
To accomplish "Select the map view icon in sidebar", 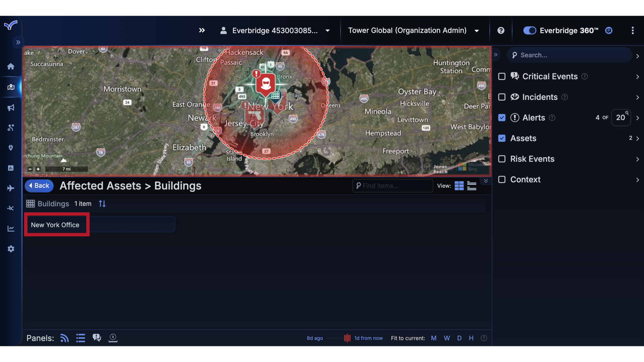I will 11,87.
